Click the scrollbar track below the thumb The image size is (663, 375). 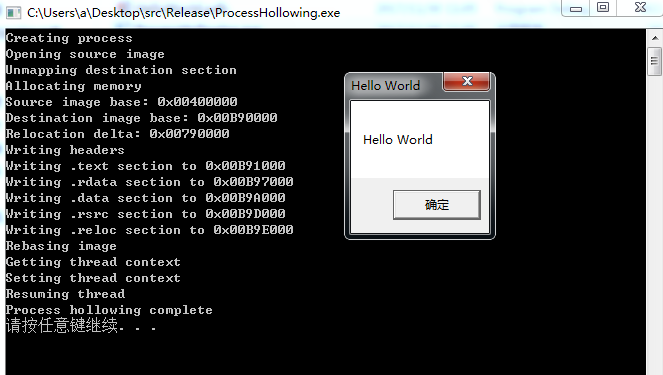pyautogui.click(x=655, y=224)
